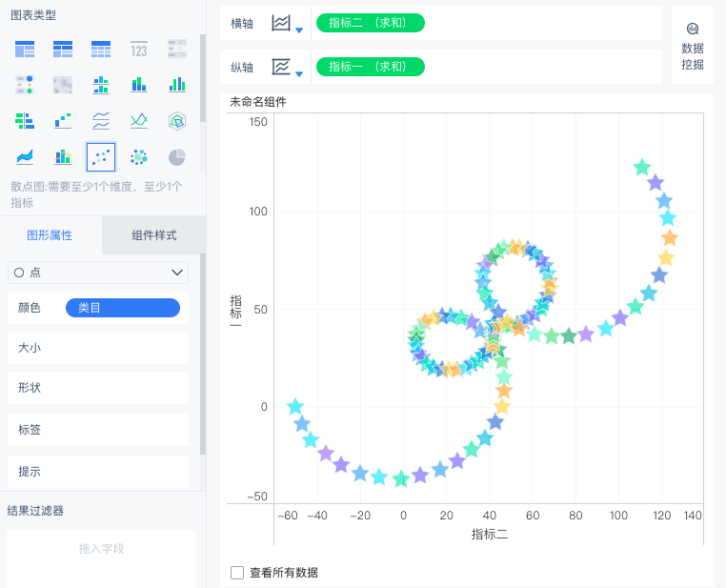
Task: Open 数据挖掘 data mining panel
Action: 693,46
